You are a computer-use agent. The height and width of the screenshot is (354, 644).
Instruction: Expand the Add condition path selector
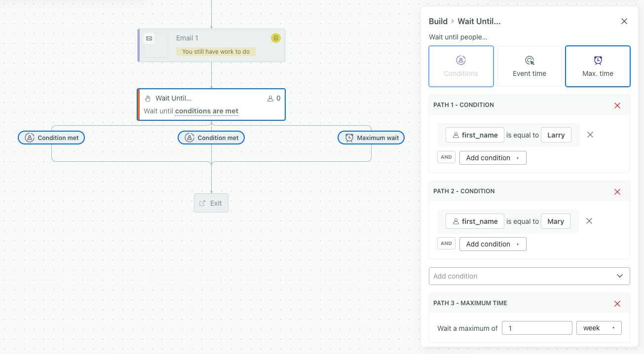click(x=529, y=276)
